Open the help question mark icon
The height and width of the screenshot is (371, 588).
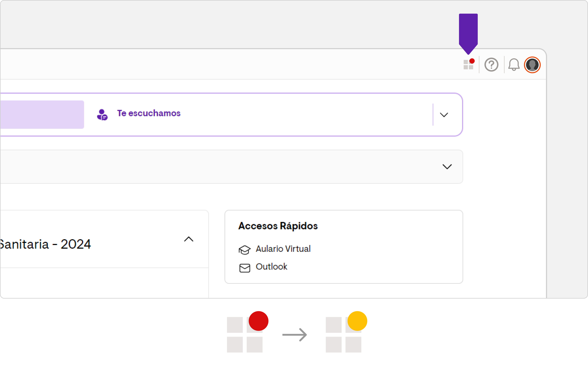coord(491,65)
